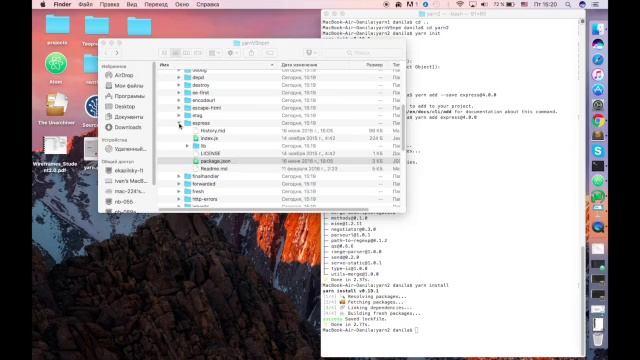Open the Dropbox toolbar dropdown
The height and width of the screenshot is (360, 640).
(x=311, y=53)
